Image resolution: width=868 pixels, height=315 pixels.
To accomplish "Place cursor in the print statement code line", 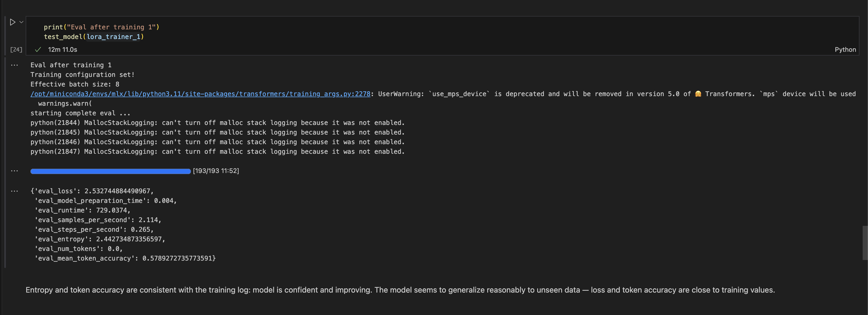I will pos(101,27).
